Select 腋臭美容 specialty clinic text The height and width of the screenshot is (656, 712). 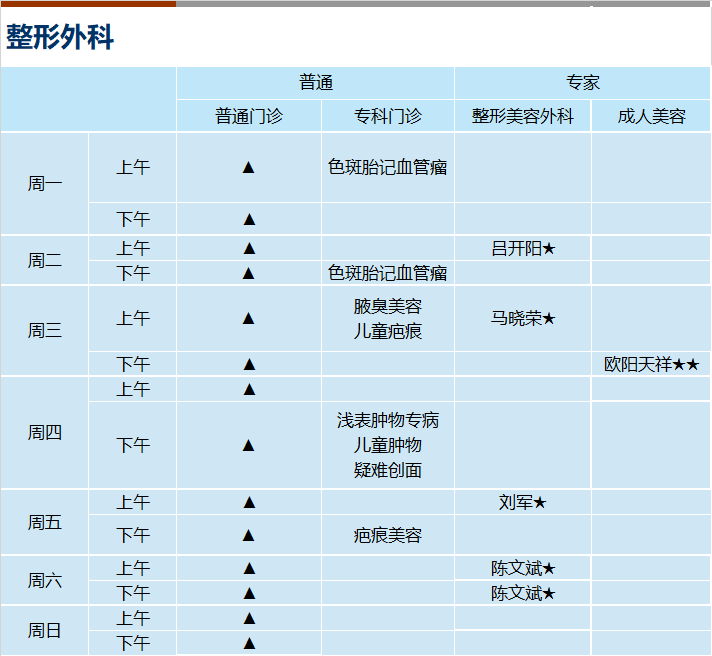(x=388, y=306)
